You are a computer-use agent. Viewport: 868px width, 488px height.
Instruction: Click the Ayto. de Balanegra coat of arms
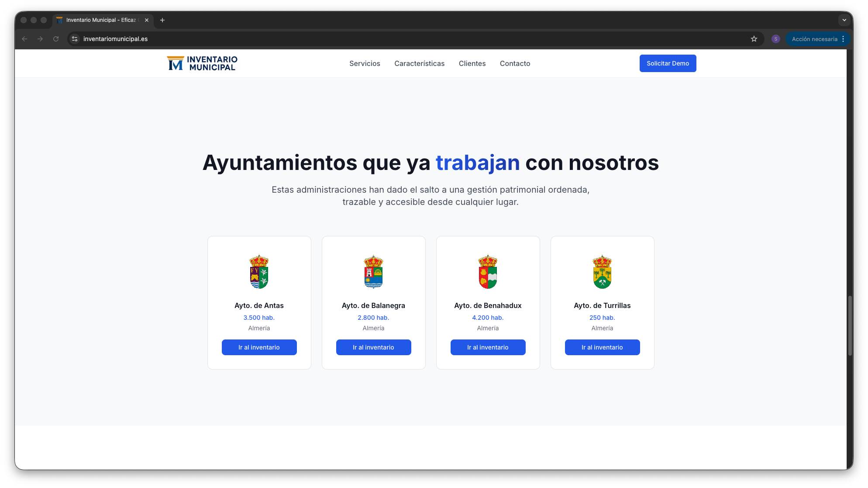click(x=373, y=272)
